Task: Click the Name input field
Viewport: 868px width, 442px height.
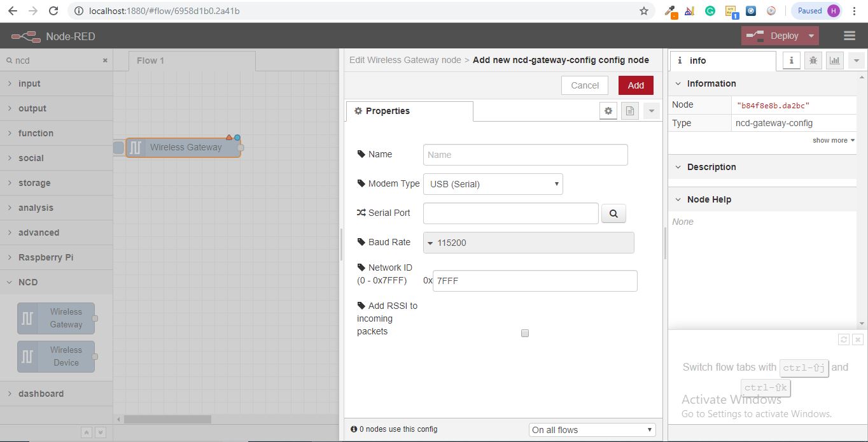Action: pyautogui.click(x=525, y=155)
